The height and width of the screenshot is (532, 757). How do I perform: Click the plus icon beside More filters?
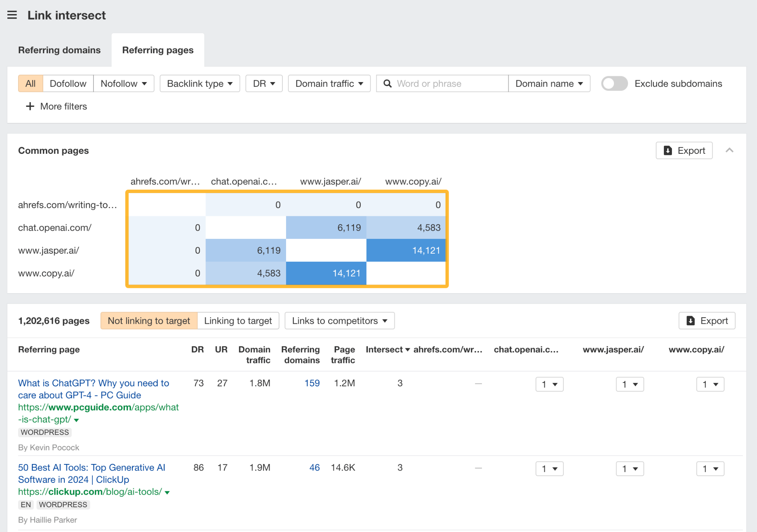pyautogui.click(x=30, y=106)
